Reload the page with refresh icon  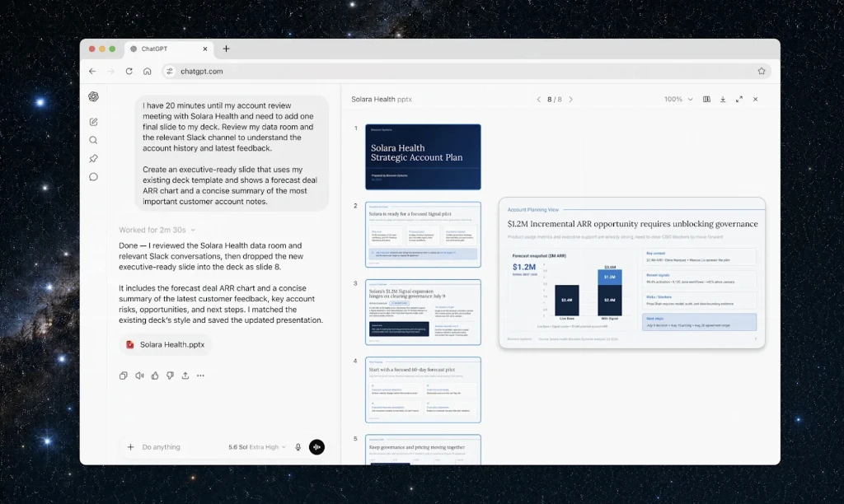tap(129, 71)
